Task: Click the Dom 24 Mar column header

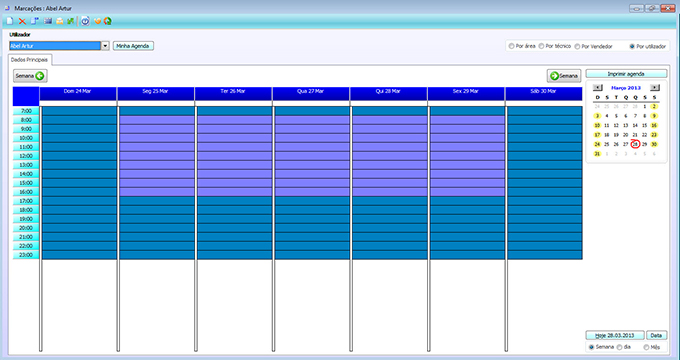Action: click(78, 94)
